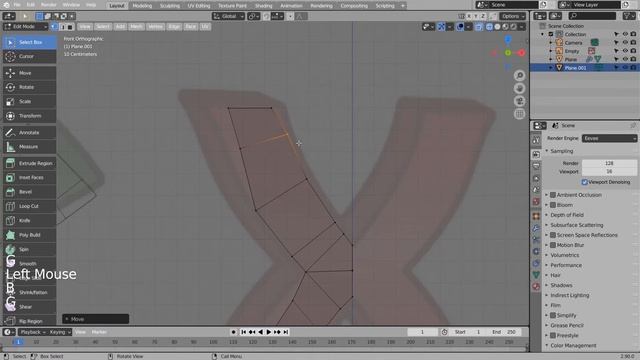640x360 pixels.
Task: Open the Global orientation dropdown
Action: tap(229, 16)
